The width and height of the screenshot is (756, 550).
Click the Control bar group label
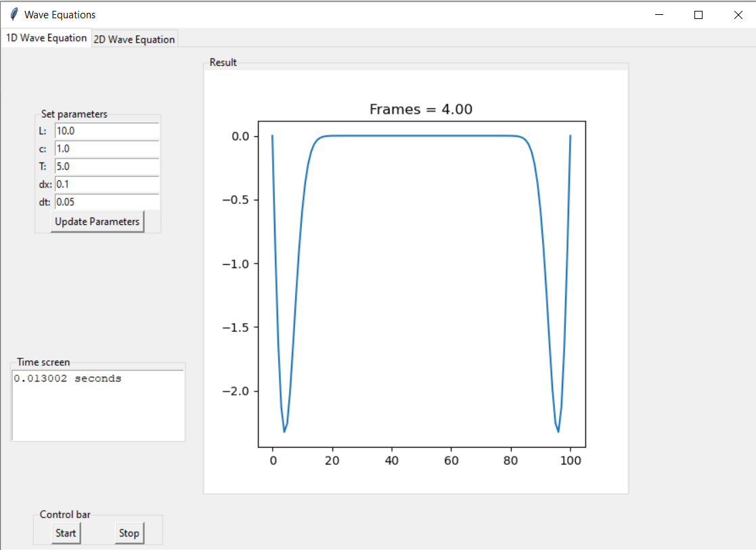(64, 514)
